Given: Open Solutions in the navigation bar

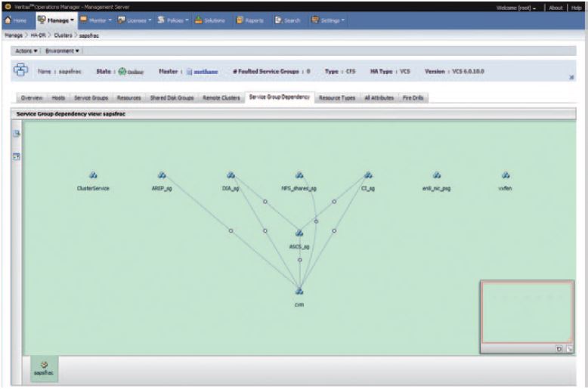Looking at the screenshot, I should click(x=210, y=20).
